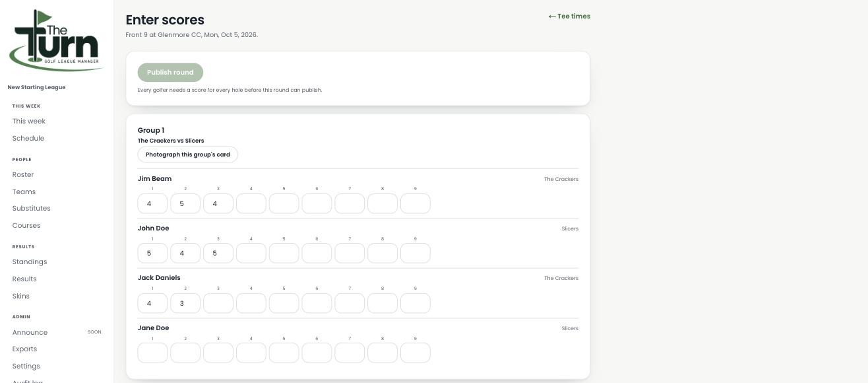Select Jim Beam hole 1 score field
Image resolution: width=868 pixels, height=383 pixels.
[x=152, y=203]
